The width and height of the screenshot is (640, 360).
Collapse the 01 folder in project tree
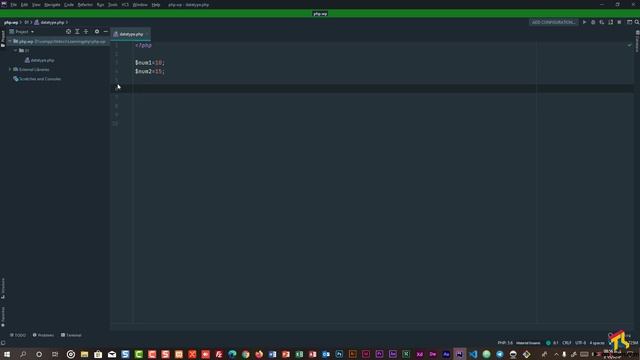[16, 51]
